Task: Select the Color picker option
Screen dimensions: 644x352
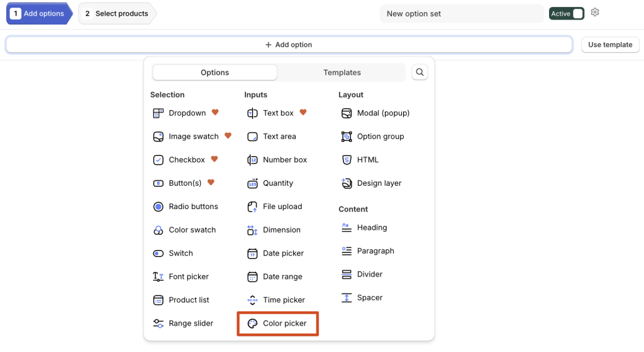Action: [277, 324]
